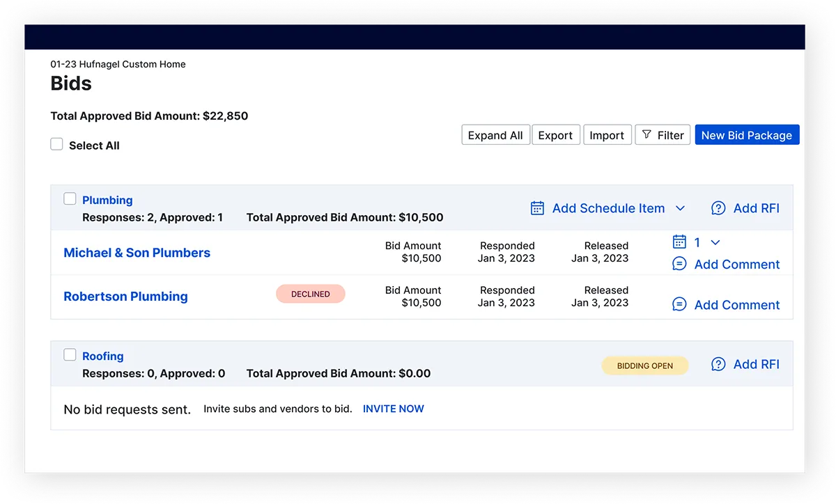Image resolution: width=836 pixels, height=504 pixels.
Task: Click the question mark icon in Roofing header
Action: (x=718, y=364)
